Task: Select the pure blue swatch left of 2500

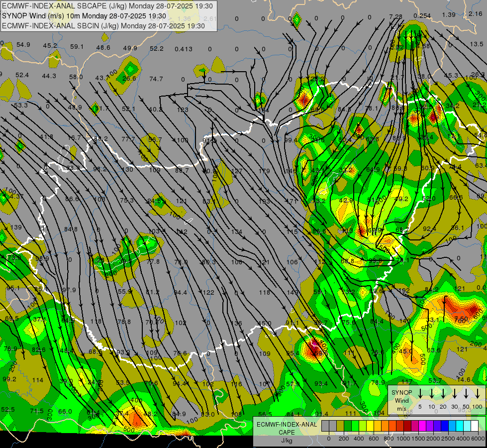Action: coord(445,426)
